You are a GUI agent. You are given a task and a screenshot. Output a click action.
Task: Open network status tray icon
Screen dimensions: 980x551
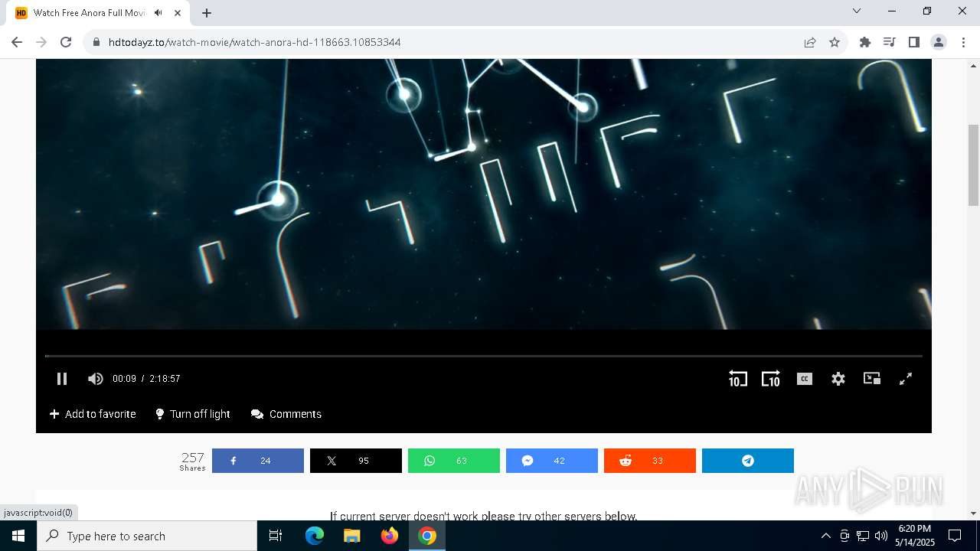tap(863, 536)
